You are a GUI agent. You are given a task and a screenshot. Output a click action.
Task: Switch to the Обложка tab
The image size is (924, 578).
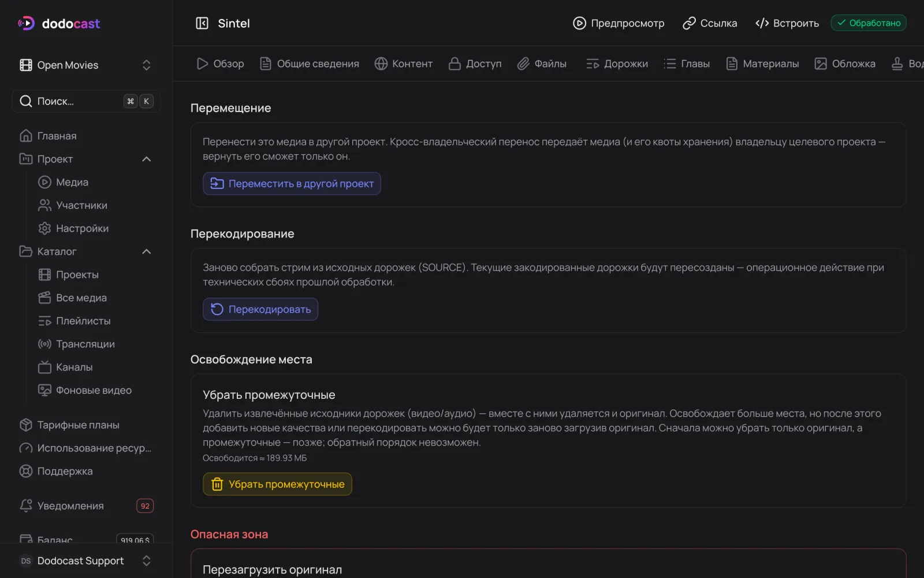point(845,64)
